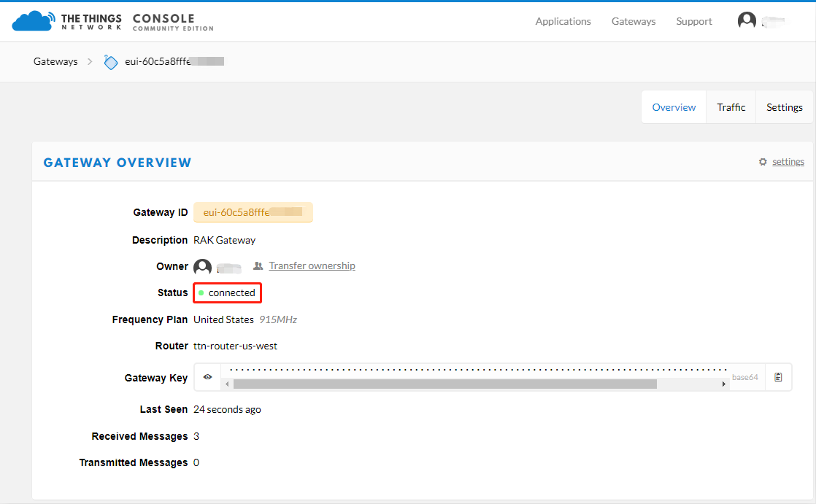This screenshot has height=504, width=816.
Task: Reveal the Gateway Key with eye icon
Action: (x=207, y=377)
